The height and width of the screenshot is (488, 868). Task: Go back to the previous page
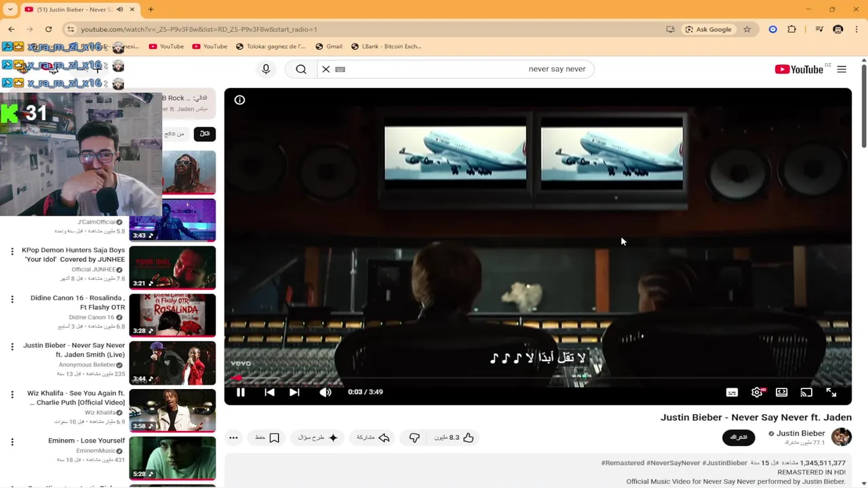pos(12,29)
